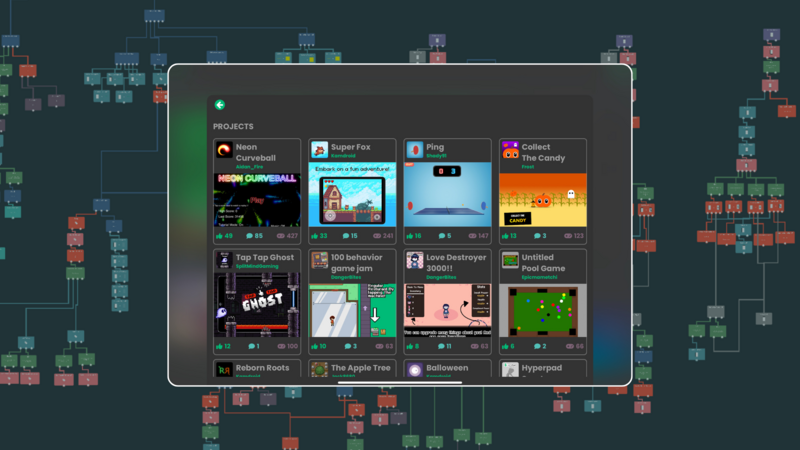Image resolution: width=800 pixels, height=450 pixels.
Task: Open comments bubble on Love Destroyer 3000!!
Action: click(x=441, y=346)
